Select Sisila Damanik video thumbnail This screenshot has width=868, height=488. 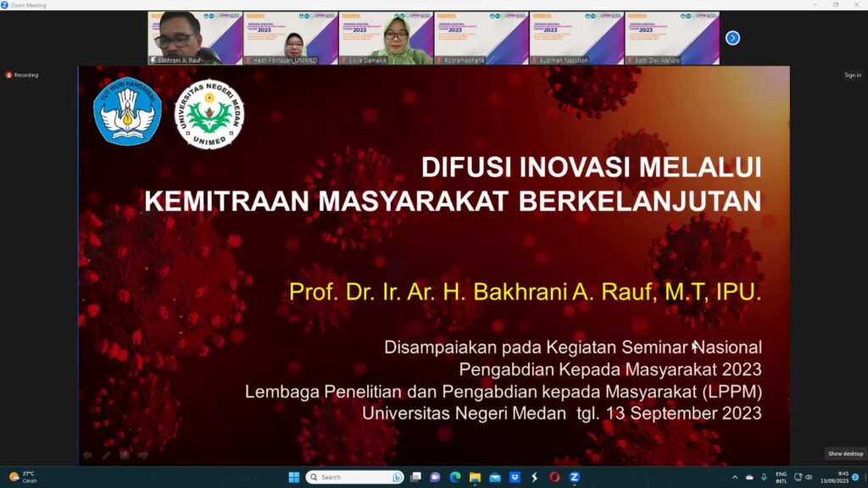386,38
